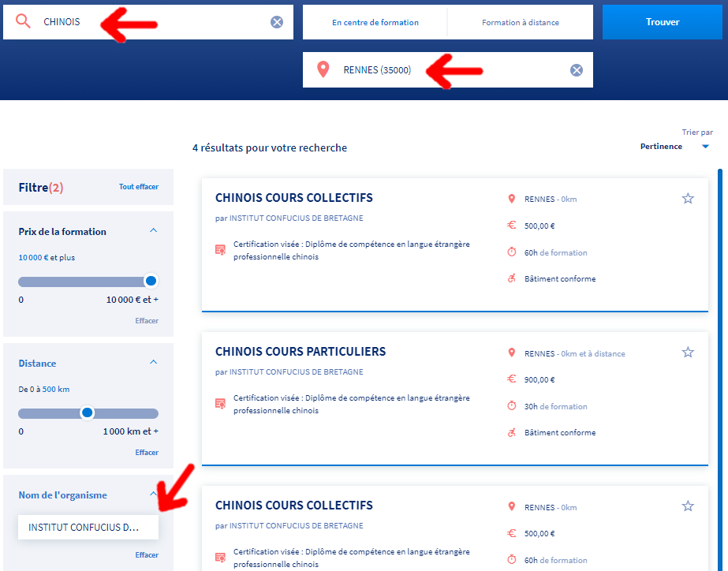Image resolution: width=728 pixels, height=571 pixels.
Task: Favorite the last CHINOIS COURS COLLECTIFS card
Action: (x=688, y=506)
